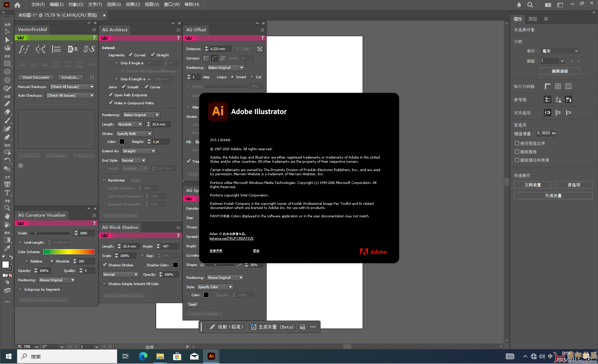598x364 pixels.
Task: Open the Extend As Straight dropdown
Action: (139, 151)
